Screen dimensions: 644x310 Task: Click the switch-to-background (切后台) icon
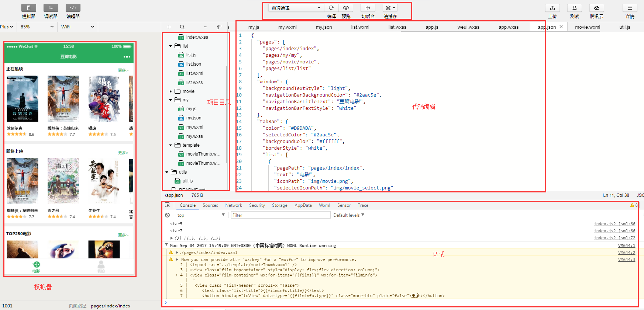368,8
